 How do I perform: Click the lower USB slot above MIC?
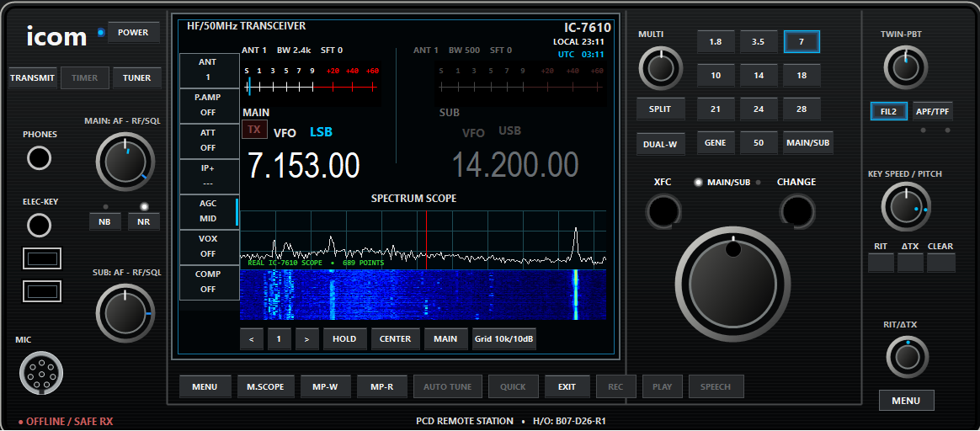[42, 290]
